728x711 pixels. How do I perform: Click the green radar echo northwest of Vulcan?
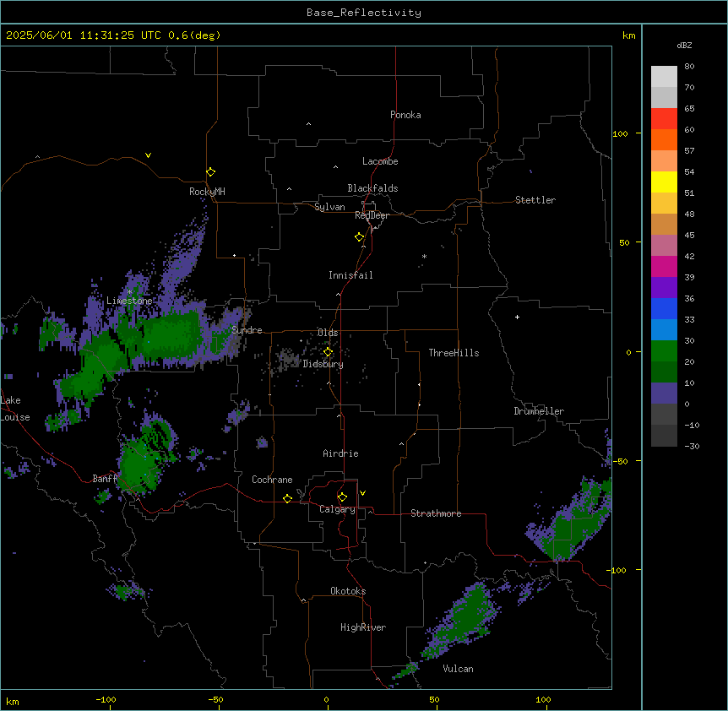[465, 617]
